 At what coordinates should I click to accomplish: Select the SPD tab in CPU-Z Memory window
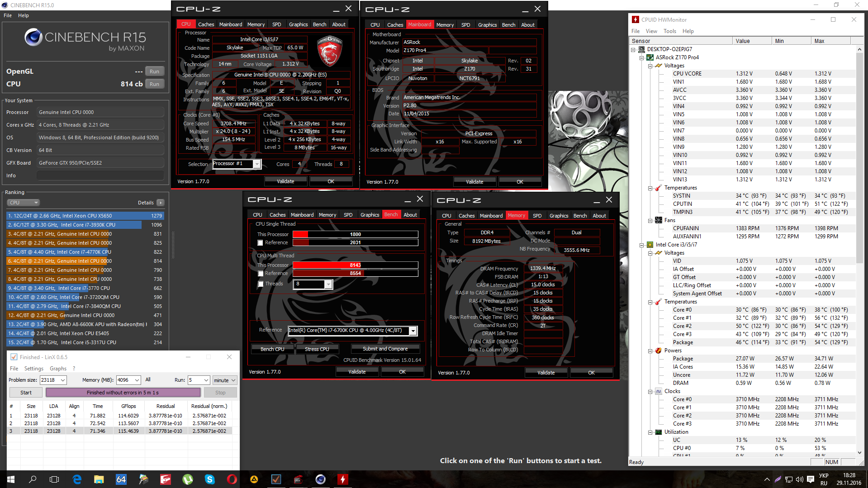coord(537,216)
